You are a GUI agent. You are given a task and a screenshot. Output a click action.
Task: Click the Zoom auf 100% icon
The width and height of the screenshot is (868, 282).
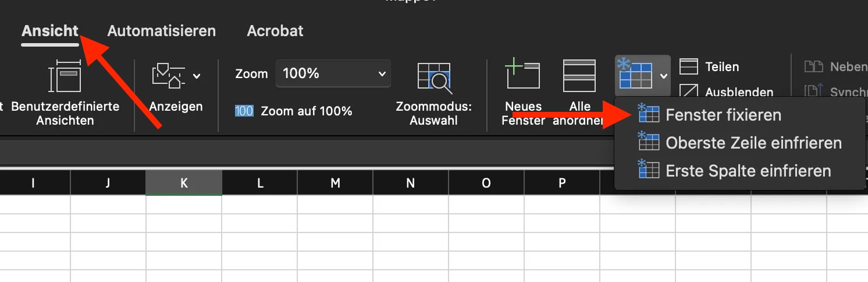pyautogui.click(x=244, y=111)
